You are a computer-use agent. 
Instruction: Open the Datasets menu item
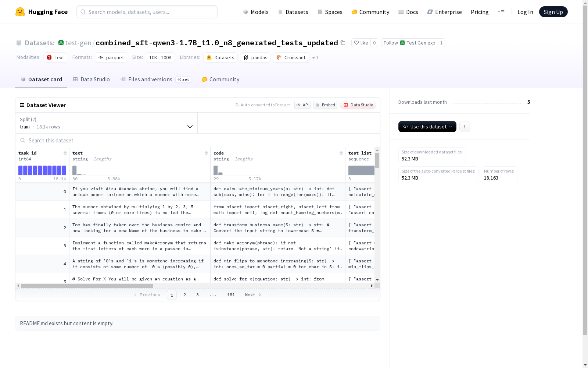293,12
